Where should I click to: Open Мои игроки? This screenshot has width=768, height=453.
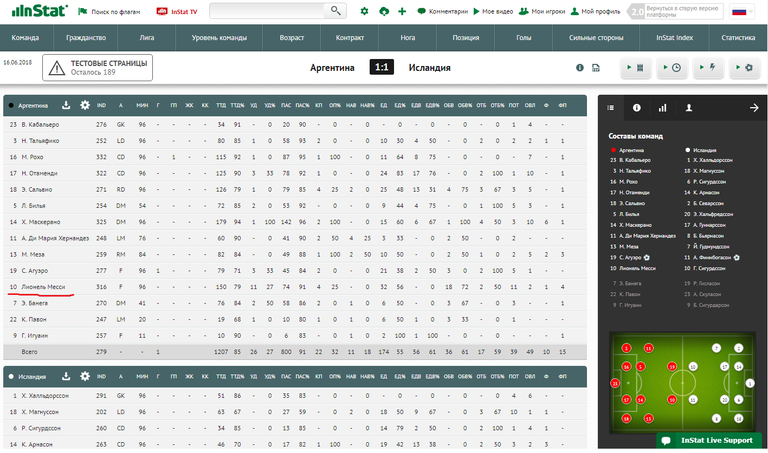coord(542,11)
